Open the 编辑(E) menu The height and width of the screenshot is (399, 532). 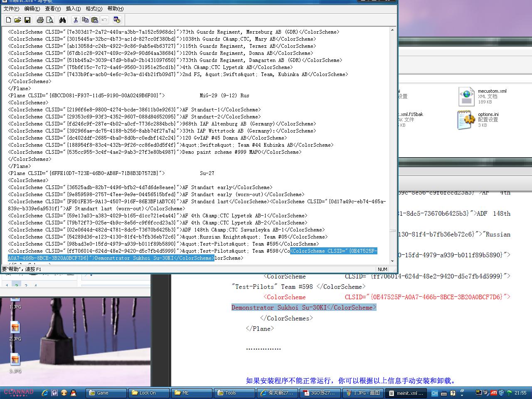pos(32,8)
